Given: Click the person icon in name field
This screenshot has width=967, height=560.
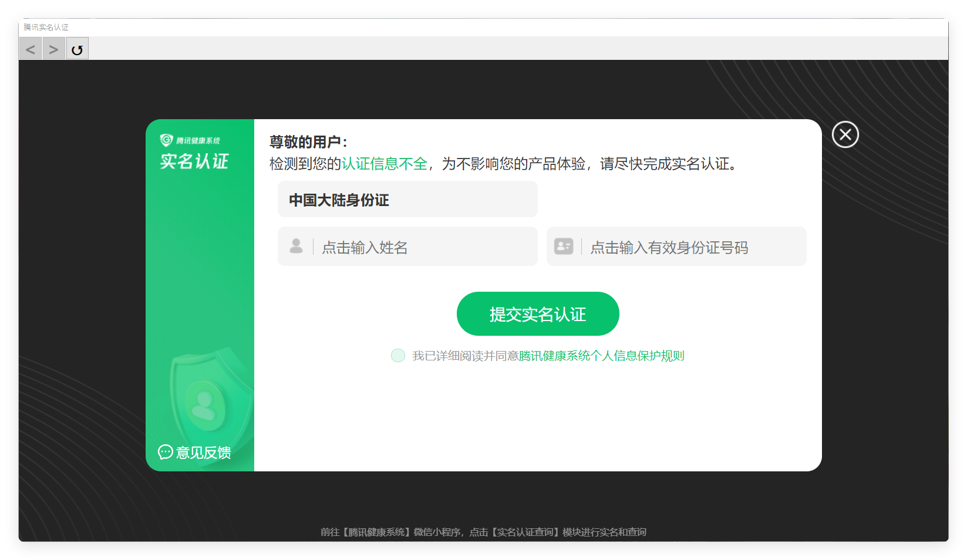Looking at the screenshot, I should pyautogui.click(x=296, y=247).
